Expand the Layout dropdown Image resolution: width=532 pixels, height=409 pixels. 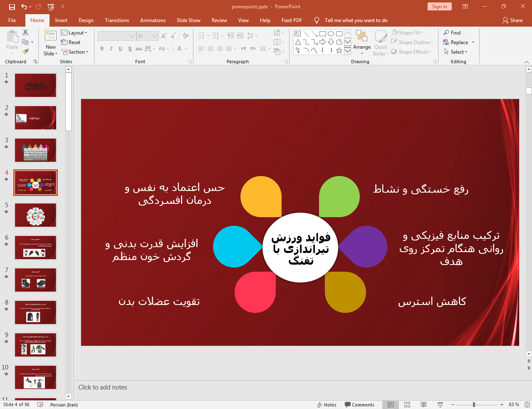74,33
